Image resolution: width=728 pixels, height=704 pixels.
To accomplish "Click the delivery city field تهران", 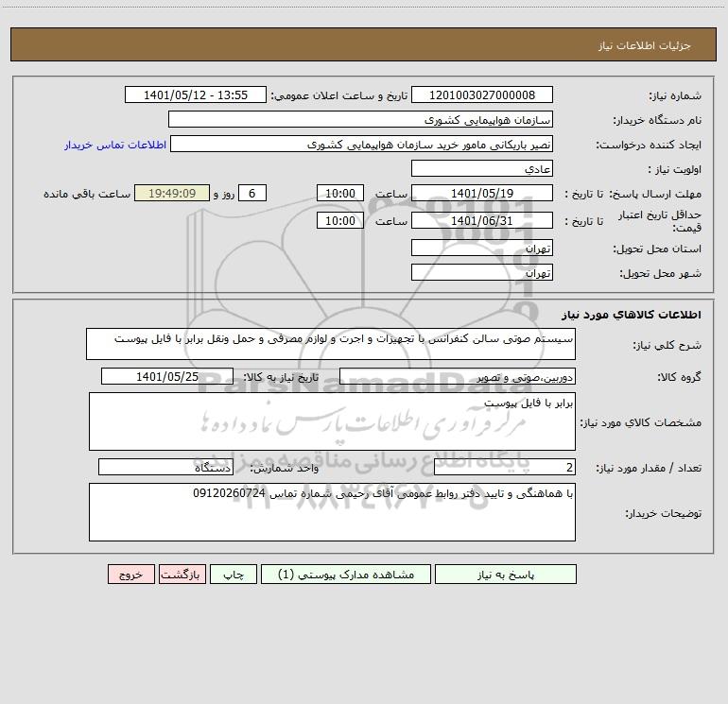I will [482, 272].
